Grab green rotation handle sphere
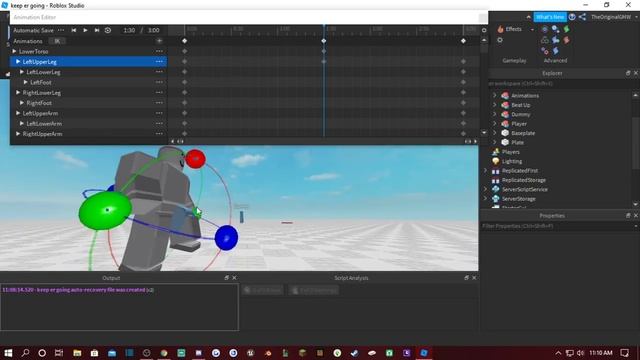Screen dimensions: 640x360 [x=105, y=210]
